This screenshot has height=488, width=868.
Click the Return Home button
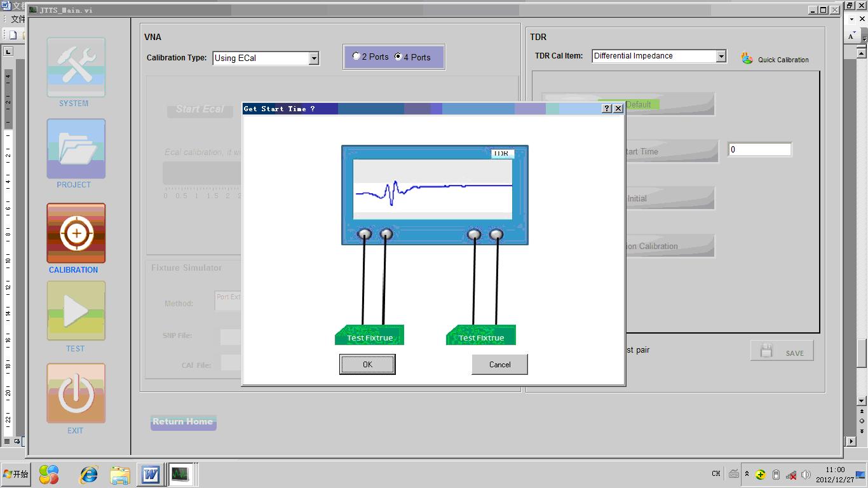[183, 422]
